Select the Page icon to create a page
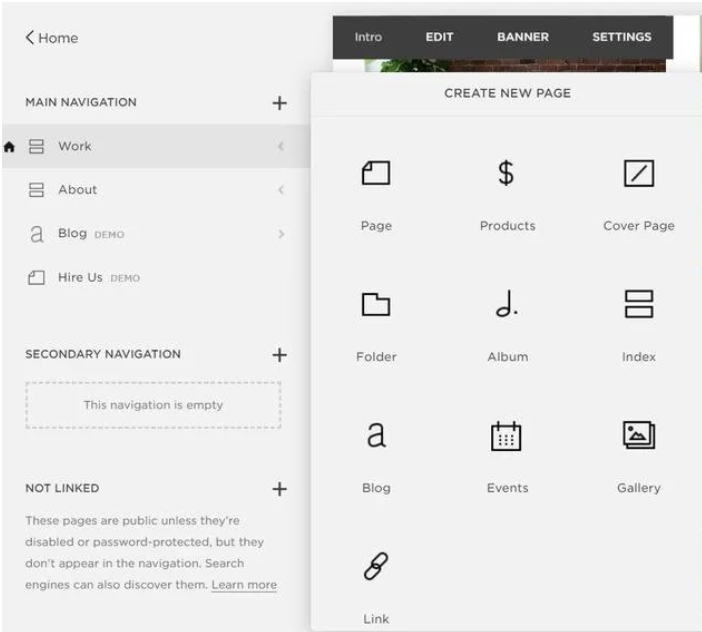Screen dimensions: 702x632 376,173
